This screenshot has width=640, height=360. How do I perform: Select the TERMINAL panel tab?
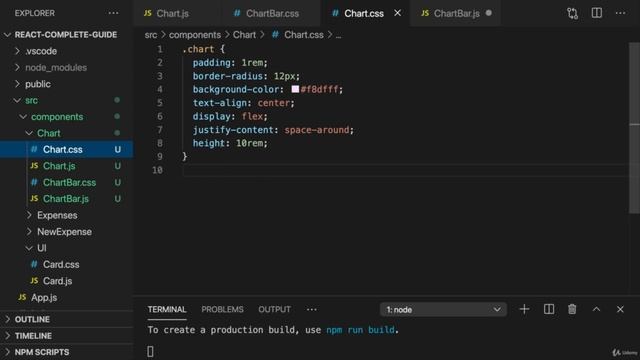coord(167,309)
